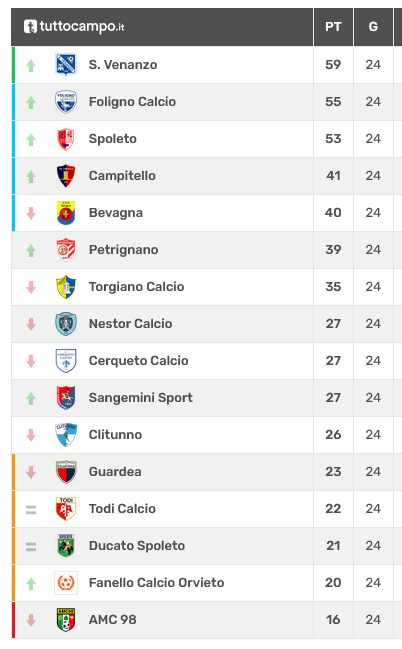Open the Clitunno team link
This screenshot has height=649, width=402.
tap(116, 435)
